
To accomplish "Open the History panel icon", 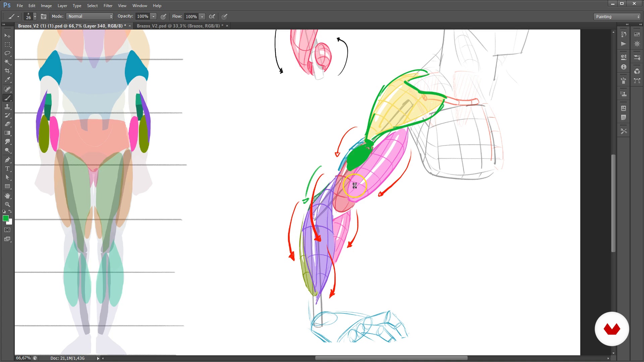I will [624, 34].
